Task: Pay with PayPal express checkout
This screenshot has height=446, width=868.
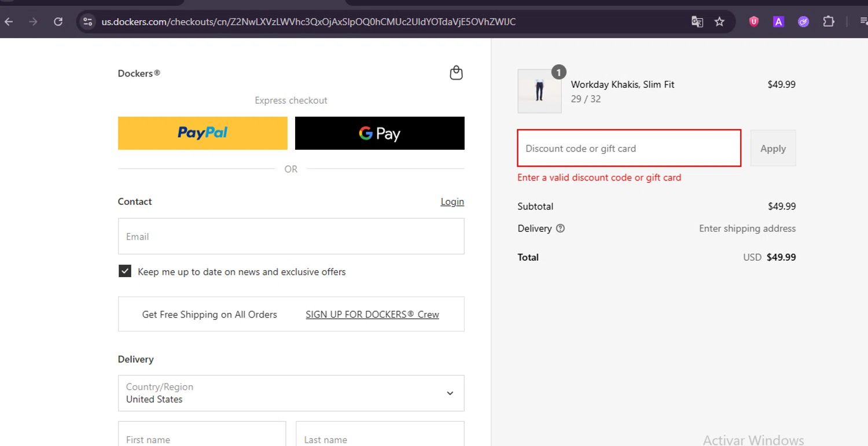Action: [x=203, y=133]
